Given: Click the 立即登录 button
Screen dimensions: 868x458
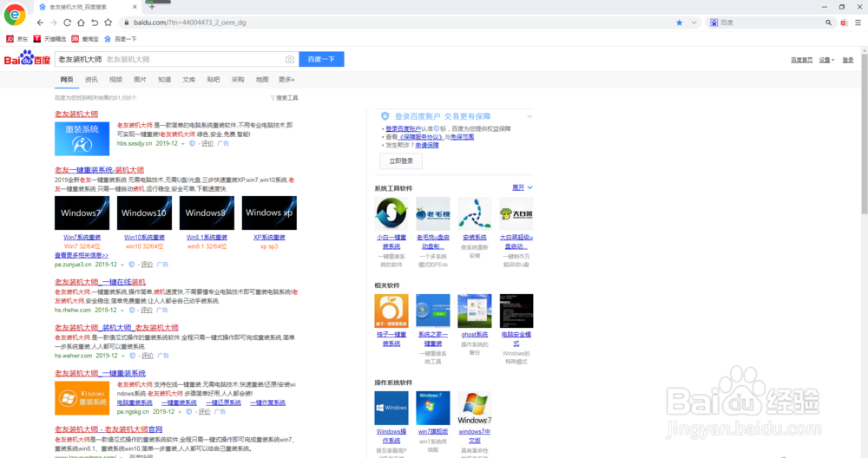Looking at the screenshot, I should (x=401, y=161).
